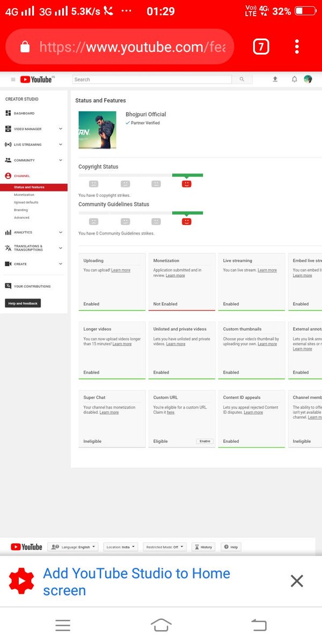
Task: Click the Bhojpuri Official channel name
Action: [x=146, y=114]
